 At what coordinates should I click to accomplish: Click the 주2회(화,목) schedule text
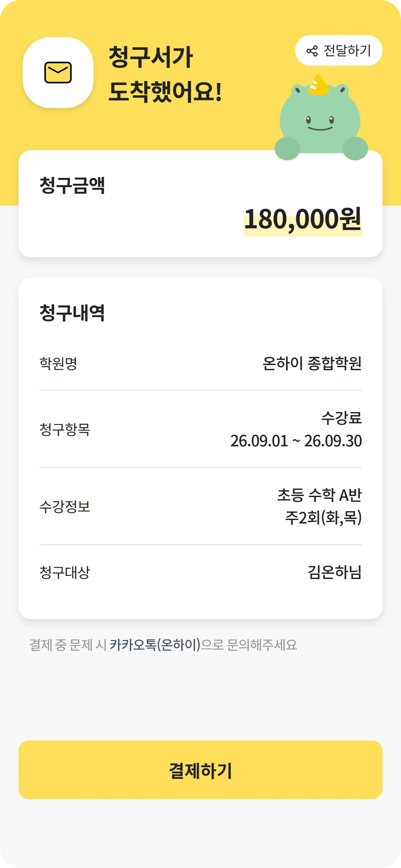click(x=324, y=518)
